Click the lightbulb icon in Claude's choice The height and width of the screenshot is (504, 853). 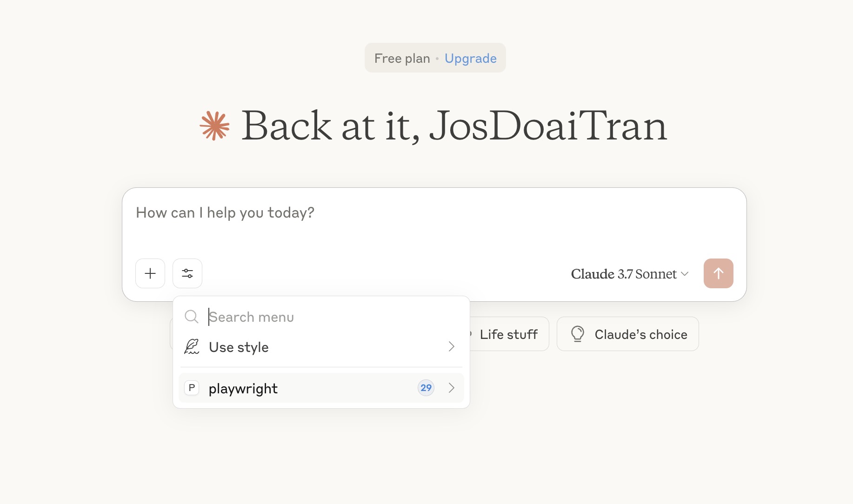click(578, 334)
